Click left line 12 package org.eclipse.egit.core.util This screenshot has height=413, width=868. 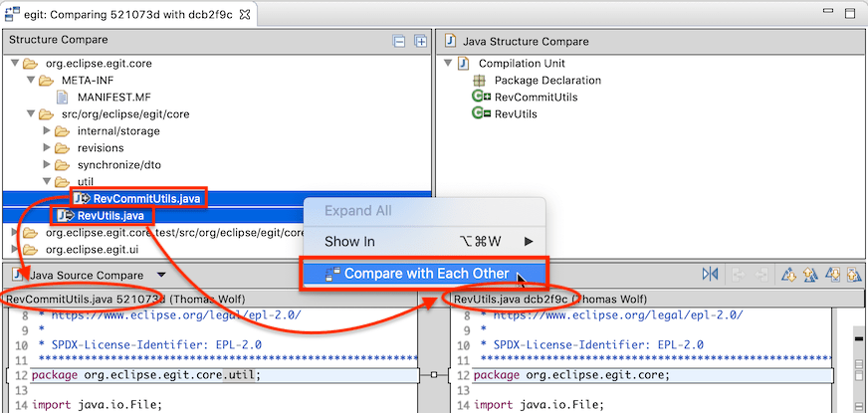pyautogui.click(x=146, y=375)
